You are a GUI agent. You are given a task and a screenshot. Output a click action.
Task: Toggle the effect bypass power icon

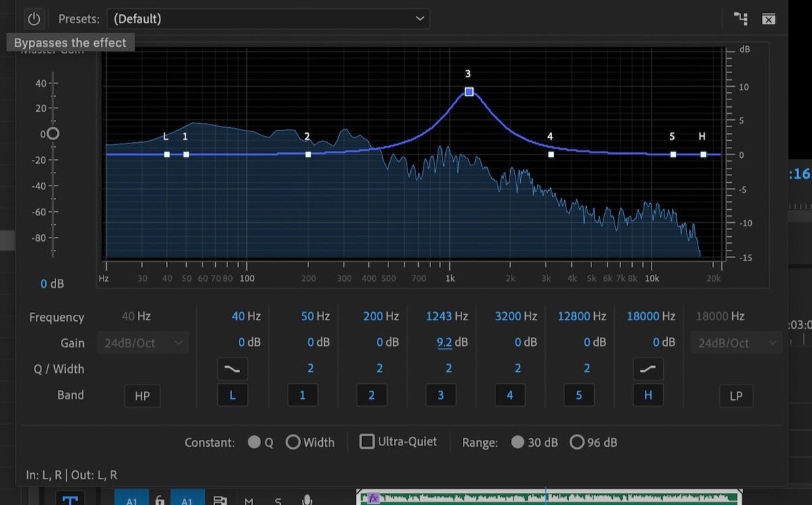pyautogui.click(x=35, y=18)
